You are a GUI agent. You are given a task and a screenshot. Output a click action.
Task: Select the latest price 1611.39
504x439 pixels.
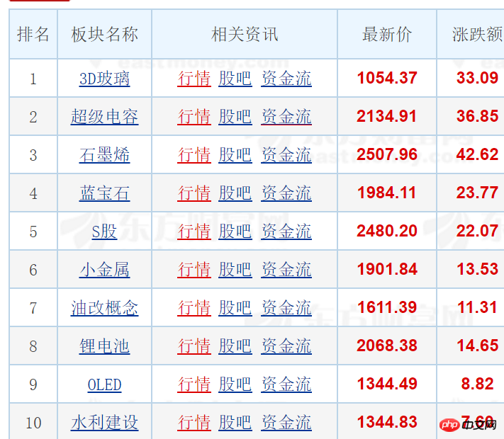coord(387,307)
